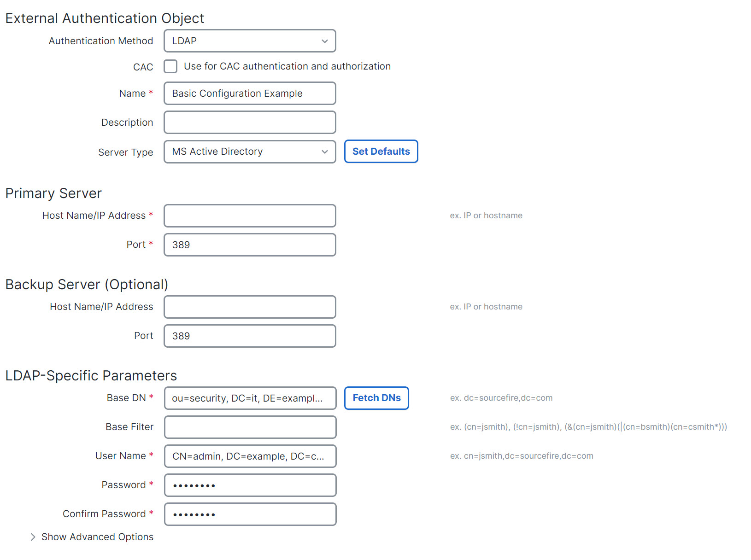Image resolution: width=751 pixels, height=560 pixels.
Task: Click the Base DN input field
Action: [x=249, y=398]
